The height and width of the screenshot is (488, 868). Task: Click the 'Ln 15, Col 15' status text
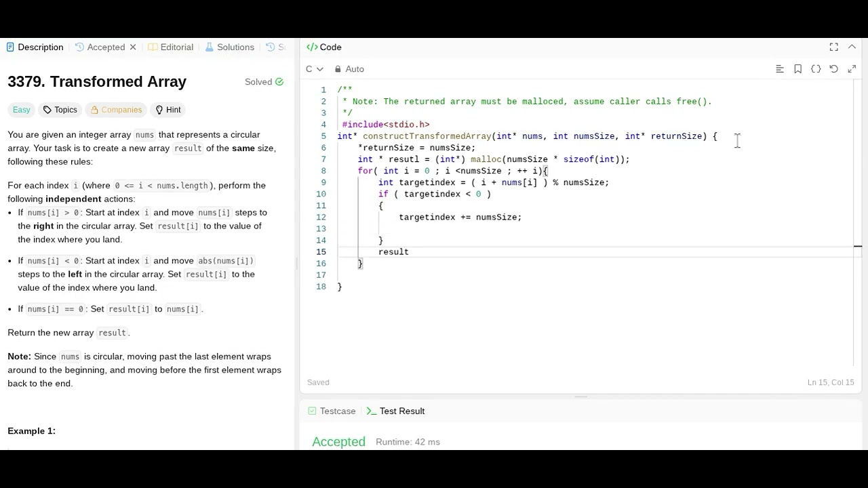click(831, 382)
